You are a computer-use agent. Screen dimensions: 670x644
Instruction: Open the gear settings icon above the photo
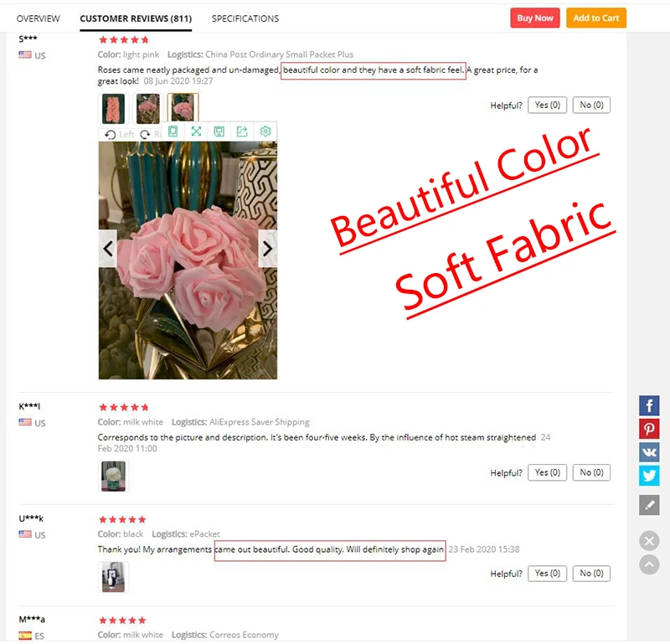[265, 131]
